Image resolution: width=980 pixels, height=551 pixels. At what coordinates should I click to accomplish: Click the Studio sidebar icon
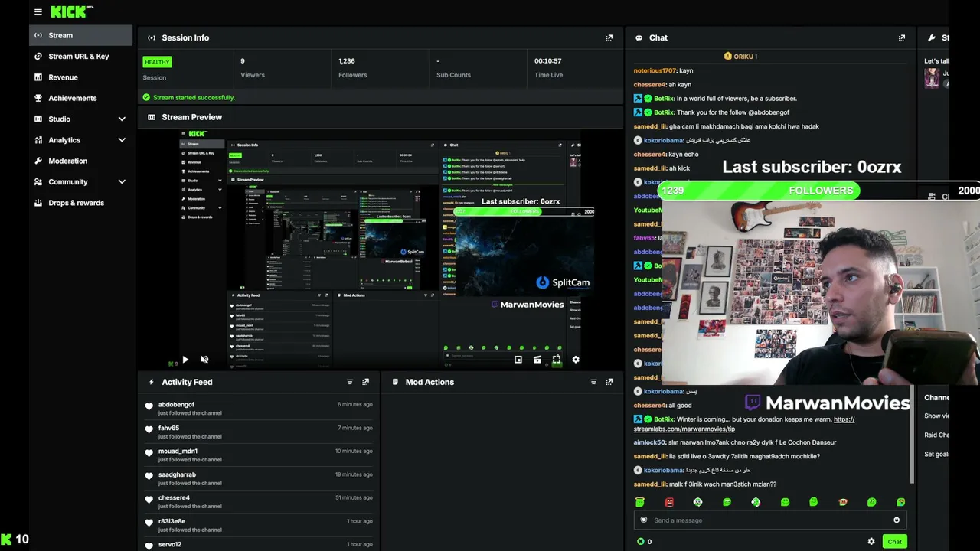point(39,119)
